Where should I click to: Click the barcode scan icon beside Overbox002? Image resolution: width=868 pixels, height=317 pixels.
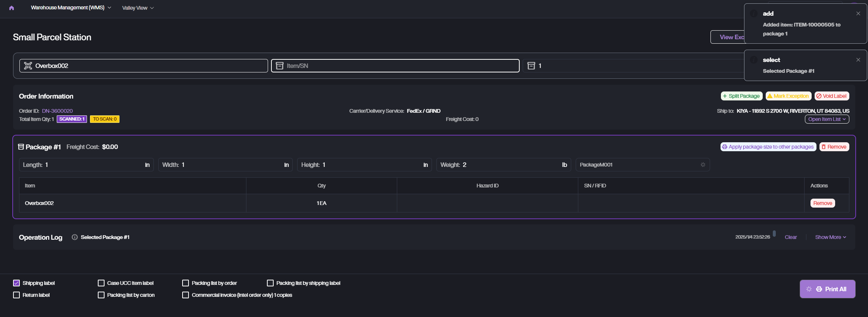pyautogui.click(x=28, y=66)
